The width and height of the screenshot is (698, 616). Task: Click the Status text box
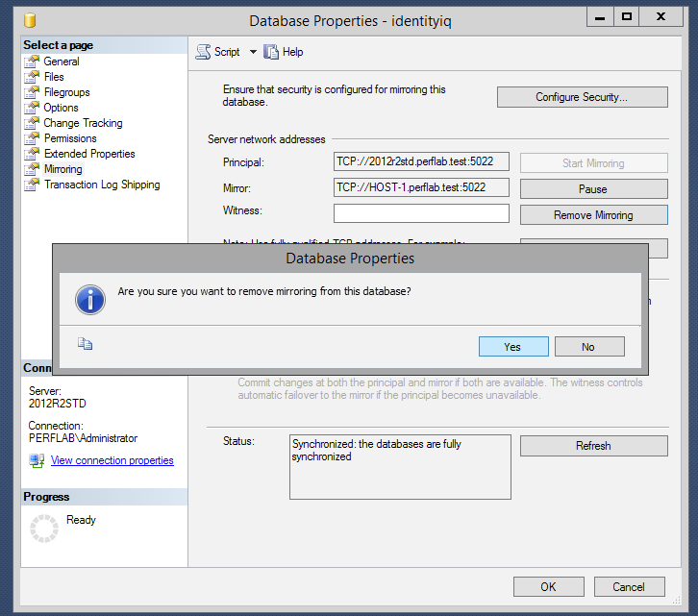[x=400, y=467]
